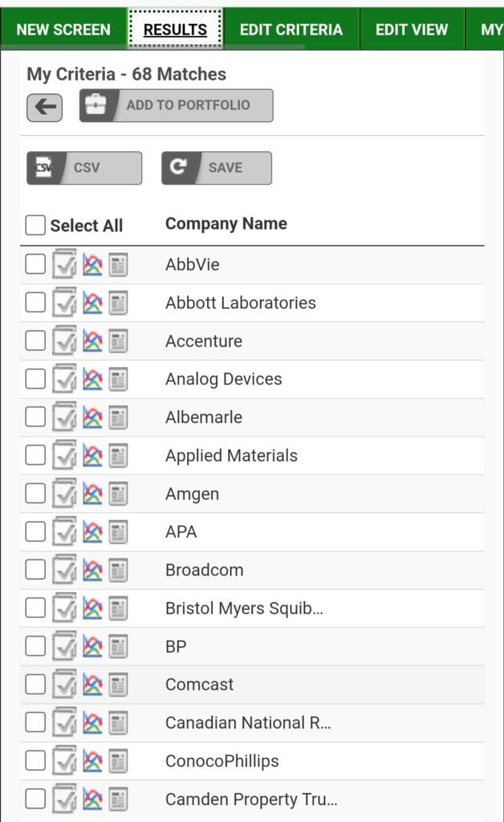Check the box for Camden Property Trust
Screen dimensions: 504x822
[x=35, y=799]
